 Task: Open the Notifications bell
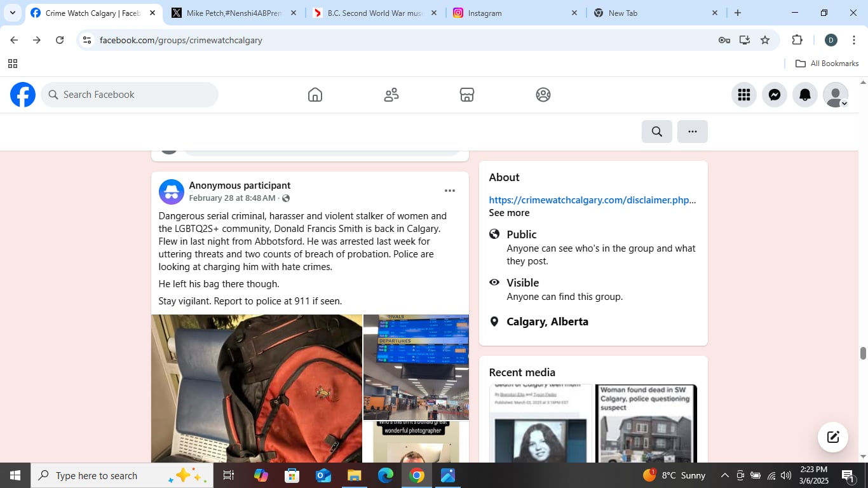click(805, 95)
